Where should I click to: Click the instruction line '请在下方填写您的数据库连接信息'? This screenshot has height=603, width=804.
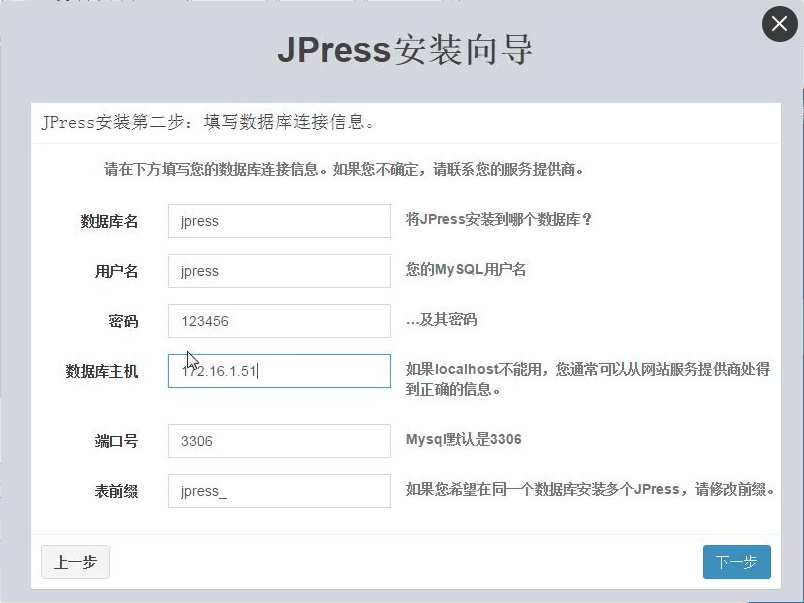click(x=344, y=169)
